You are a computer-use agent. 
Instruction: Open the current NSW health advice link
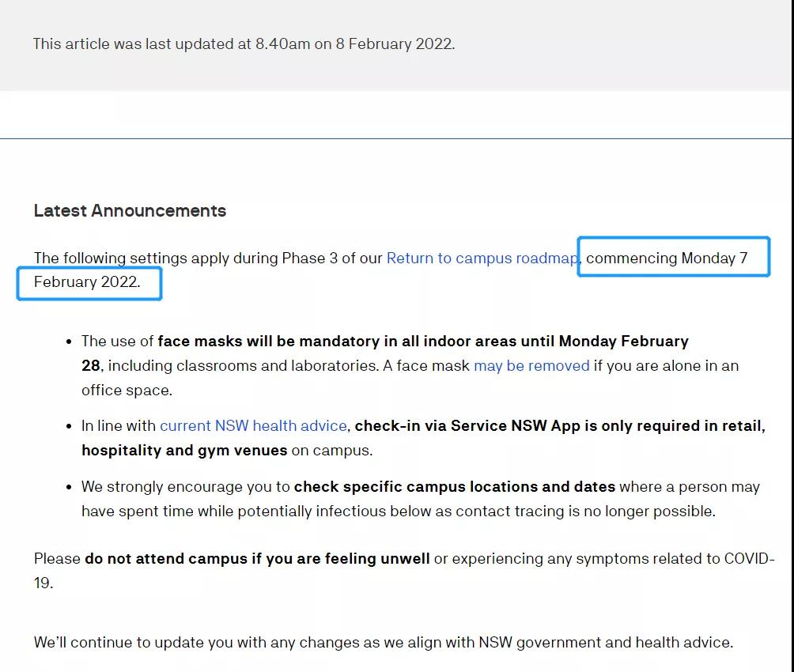[x=253, y=426]
